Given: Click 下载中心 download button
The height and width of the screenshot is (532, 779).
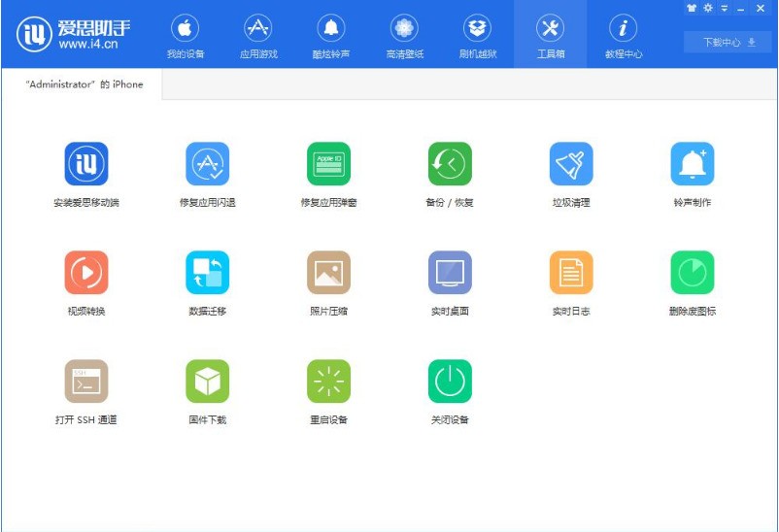Looking at the screenshot, I should coord(728,42).
